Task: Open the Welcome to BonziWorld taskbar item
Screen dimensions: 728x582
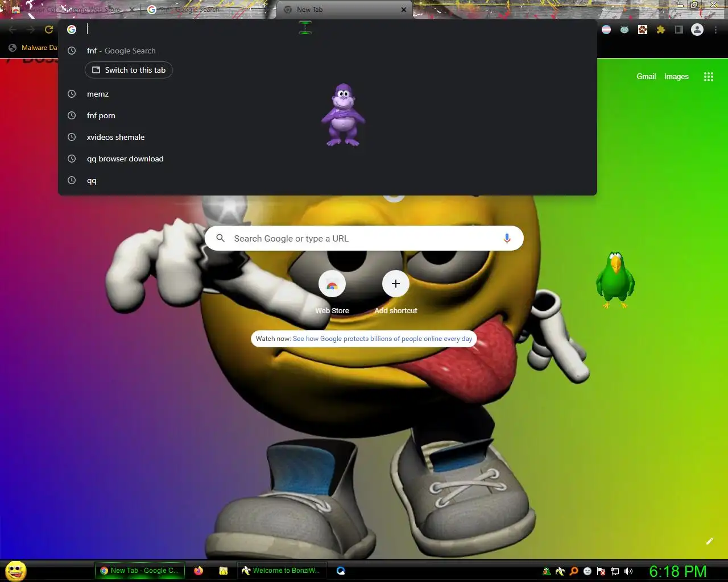Action: [x=281, y=571]
